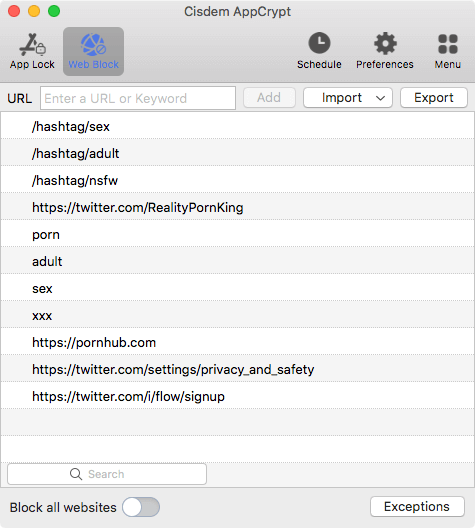The height and width of the screenshot is (528, 475).
Task: Select the /hashtag/nsfw entry
Action: (237, 180)
